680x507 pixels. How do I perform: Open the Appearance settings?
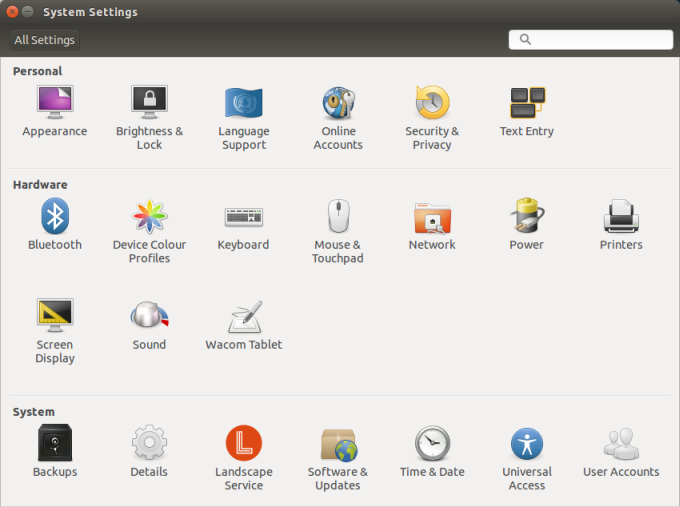[54, 103]
